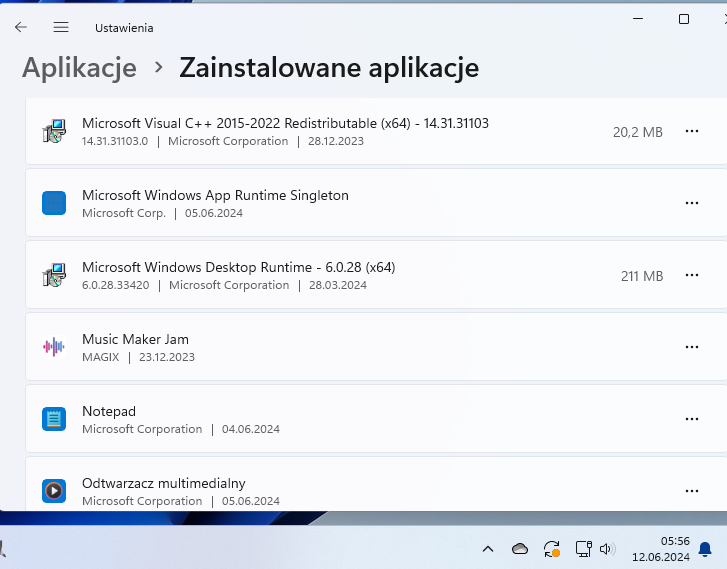Open more options for Odtwarzacz multimedialny
The height and width of the screenshot is (569, 727).
pos(691,491)
